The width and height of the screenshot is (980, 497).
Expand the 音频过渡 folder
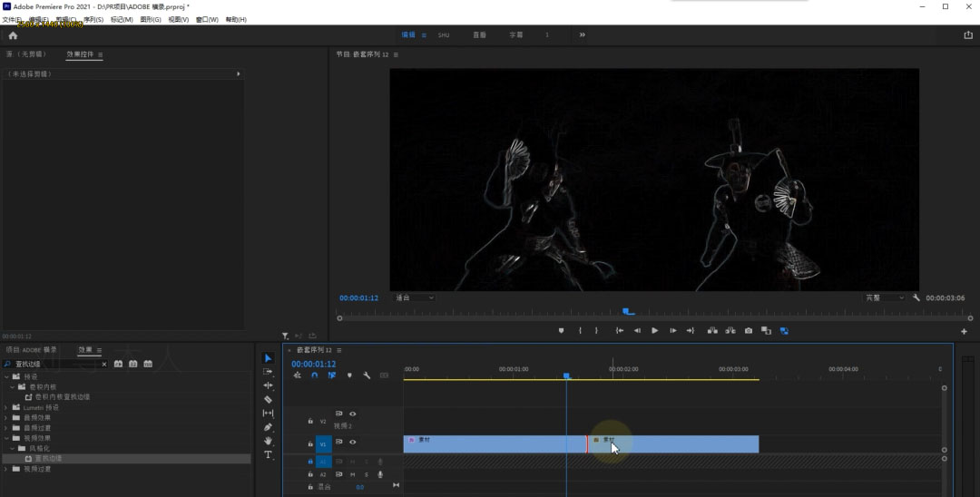click(x=6, y=428)
